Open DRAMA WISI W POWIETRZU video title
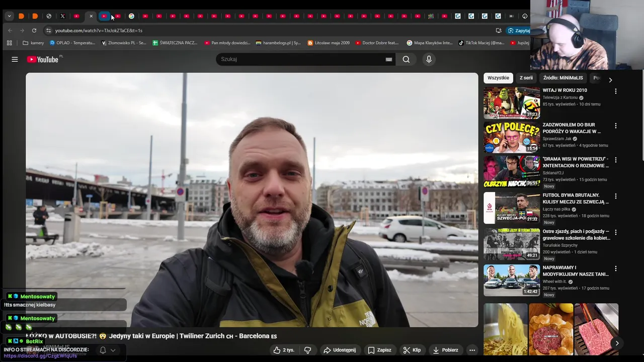644x362 pixels. pos(576,162)
